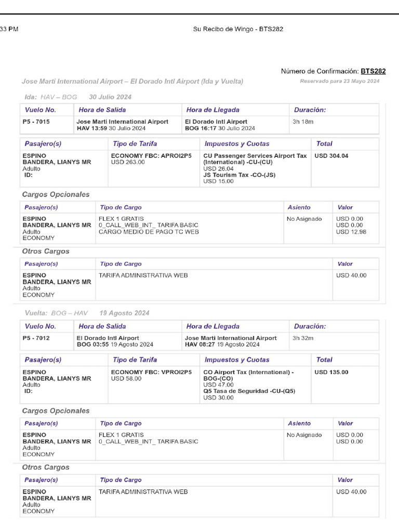
Task: Click the BTS282 confirmation number link
Action: 373,71
